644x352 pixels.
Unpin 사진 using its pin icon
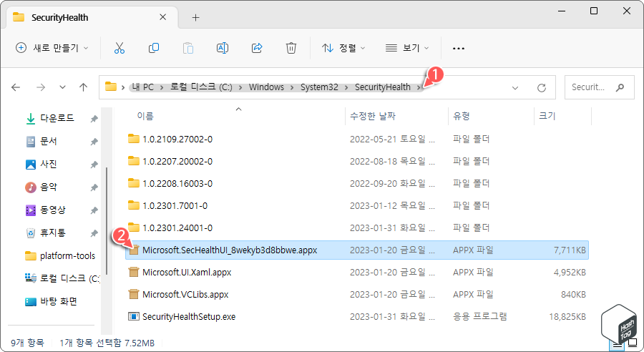[94, 165]
